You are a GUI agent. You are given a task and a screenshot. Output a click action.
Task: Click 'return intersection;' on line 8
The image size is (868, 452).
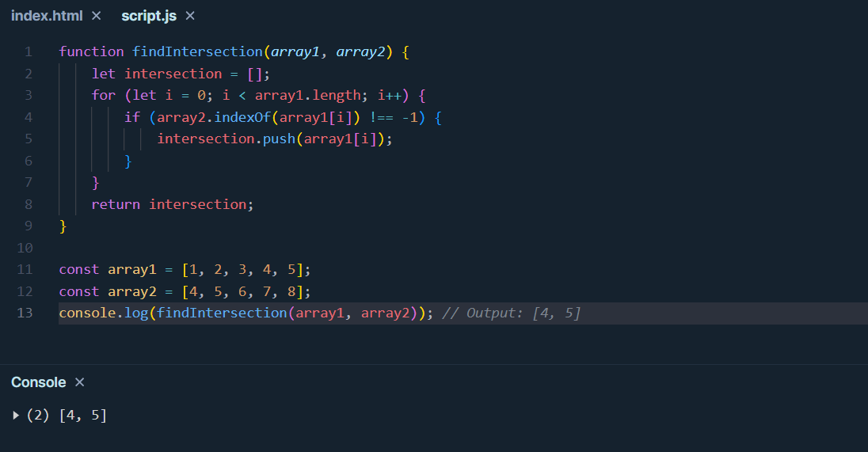(x=172, y=205)
